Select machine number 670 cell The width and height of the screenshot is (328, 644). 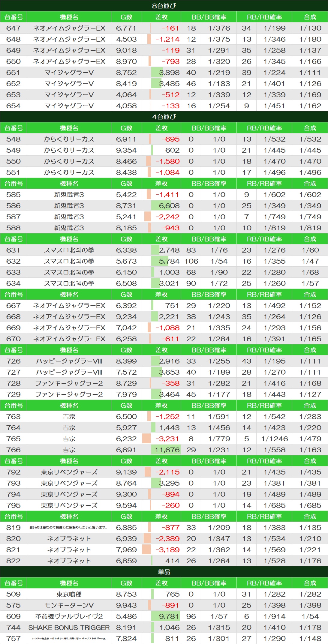[x=14, y=339]
